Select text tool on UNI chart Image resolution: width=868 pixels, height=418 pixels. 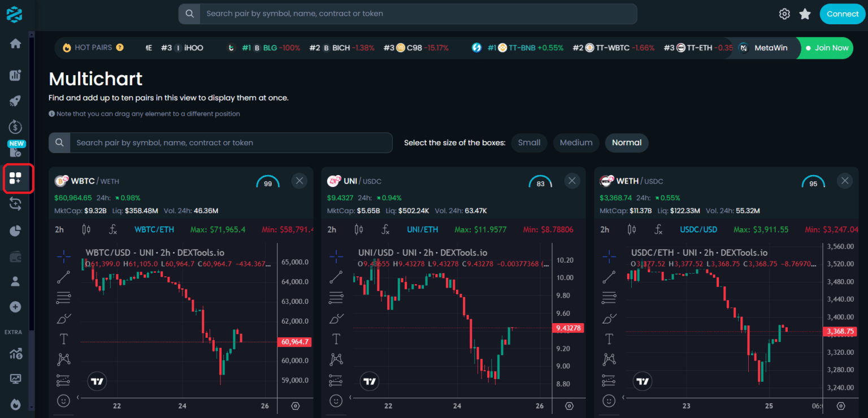pyautogui.click(x=336, y=339)
